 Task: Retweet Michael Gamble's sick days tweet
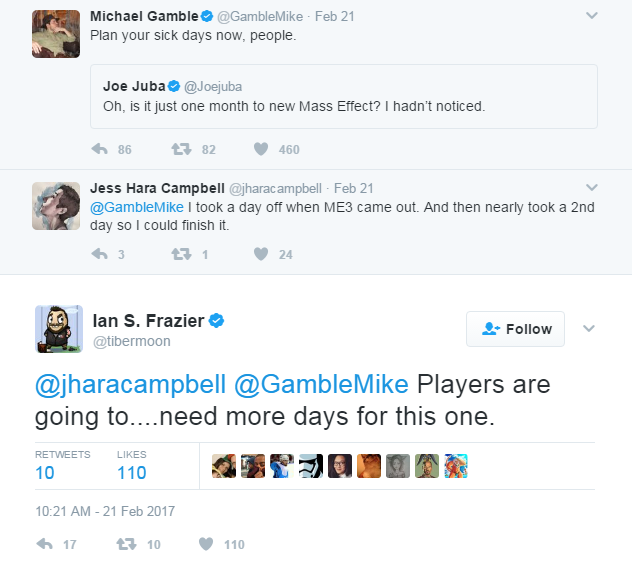pyautogui.click(x=181, y=149)
